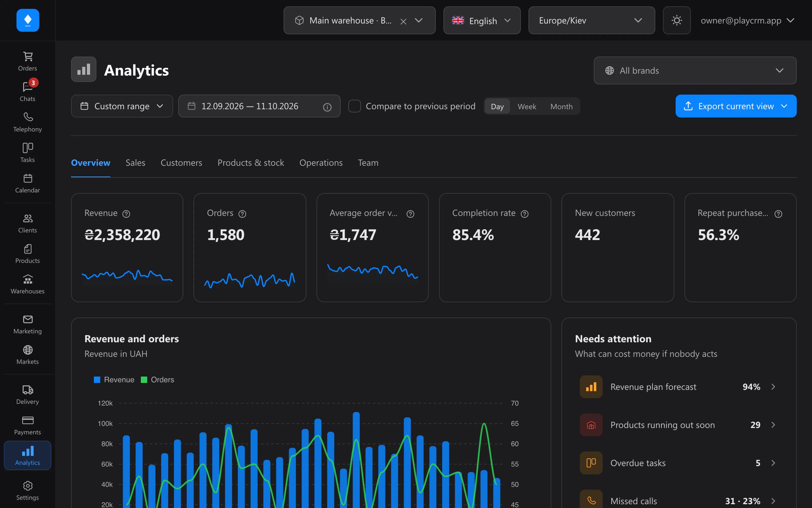Toggle Revenue series in chart legend

[114, 380]
